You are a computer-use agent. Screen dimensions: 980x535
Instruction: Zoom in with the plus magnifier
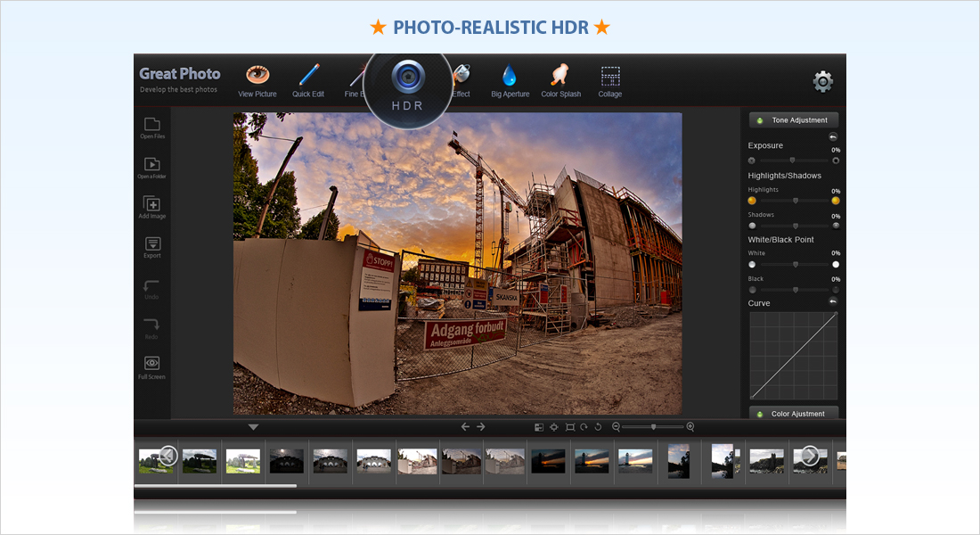click(690, 427)
